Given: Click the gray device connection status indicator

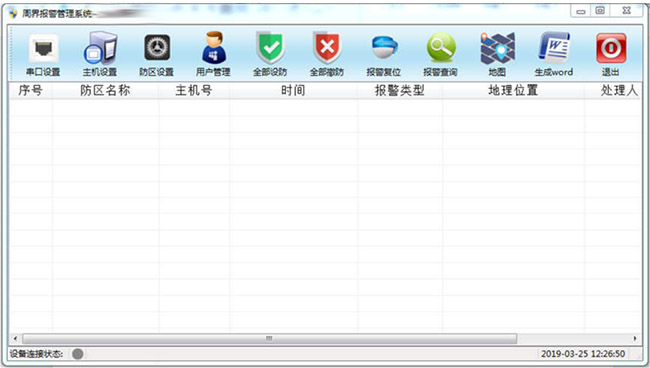Looking at the screenshot, I should tap(78, 354).
